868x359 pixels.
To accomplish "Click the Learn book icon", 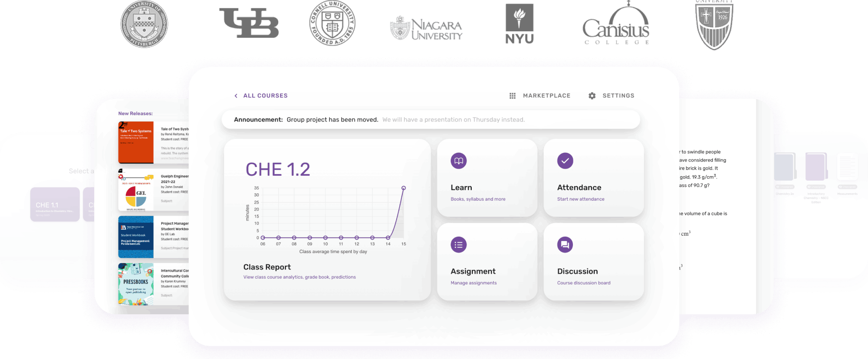I will pos(459,161).
